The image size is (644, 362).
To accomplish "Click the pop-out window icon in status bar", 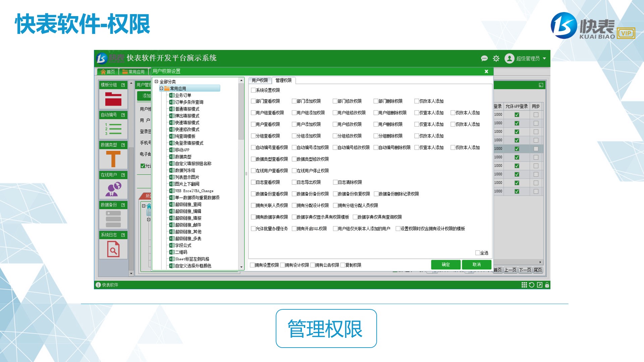I will click(539, 285).
